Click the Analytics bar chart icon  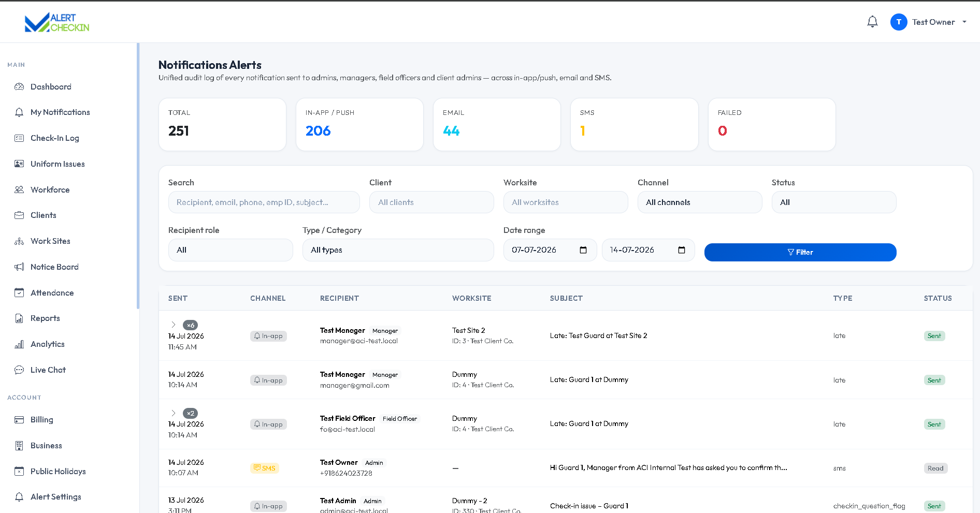(19, 344)
